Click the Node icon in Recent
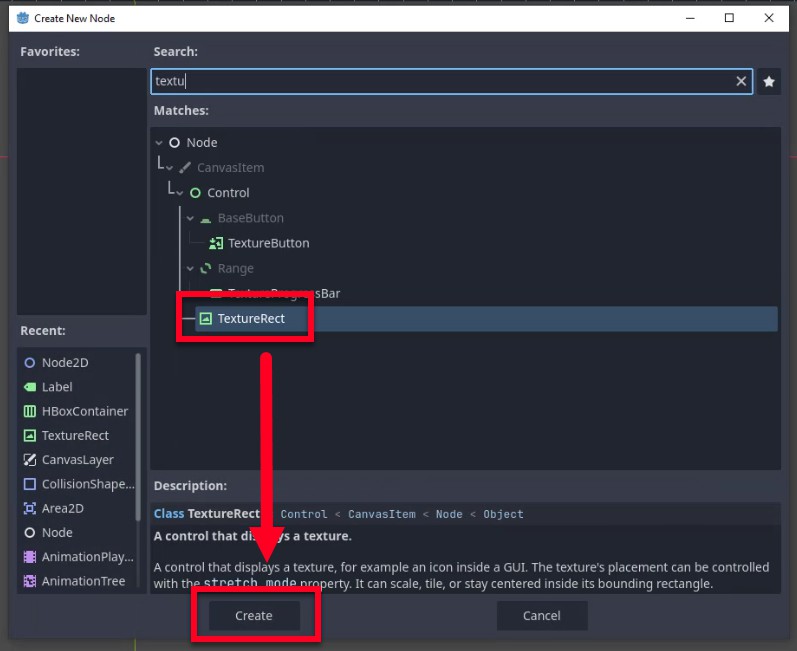Viewport: 797px width, 651px height. (30, 533)
